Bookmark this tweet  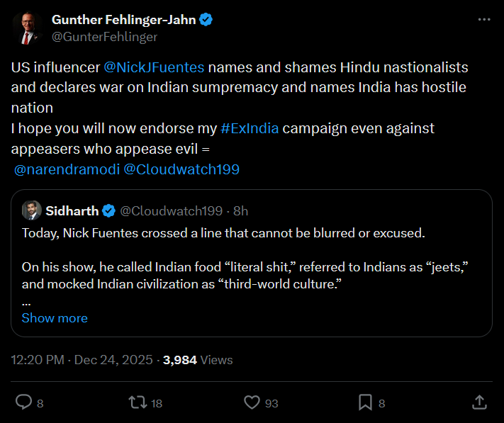tap(365, 402)
